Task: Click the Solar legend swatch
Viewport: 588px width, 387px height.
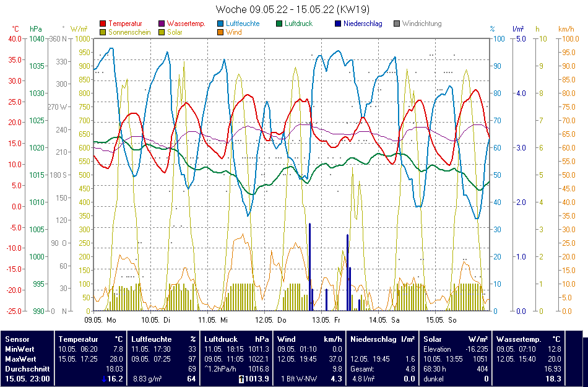Action: (162, 32)
